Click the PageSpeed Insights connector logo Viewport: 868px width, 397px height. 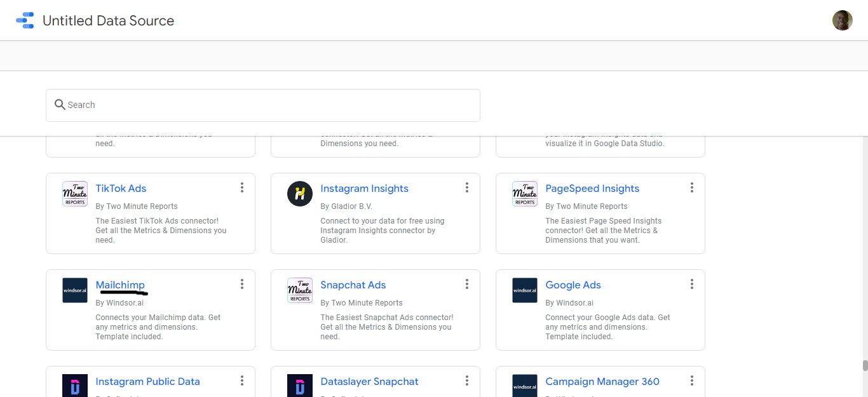[525, 194]
